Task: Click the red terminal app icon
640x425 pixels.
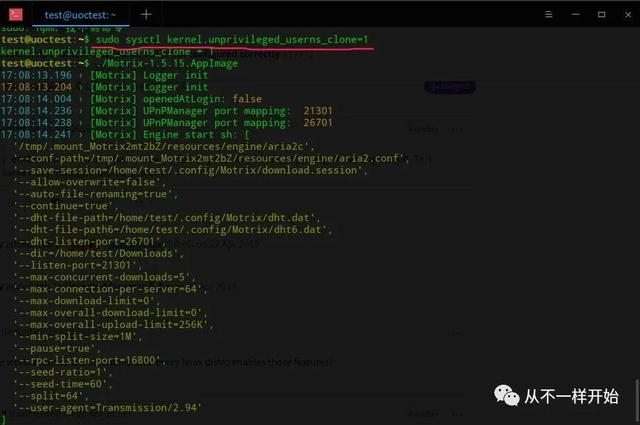Action: 16,14
